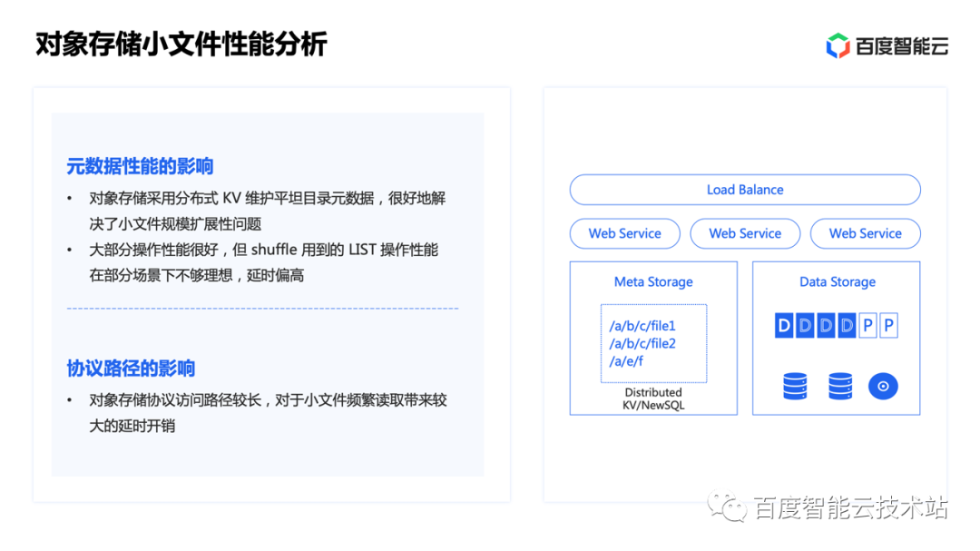Click the bullet mentioning shuffle and LIST

coord(264,262)
